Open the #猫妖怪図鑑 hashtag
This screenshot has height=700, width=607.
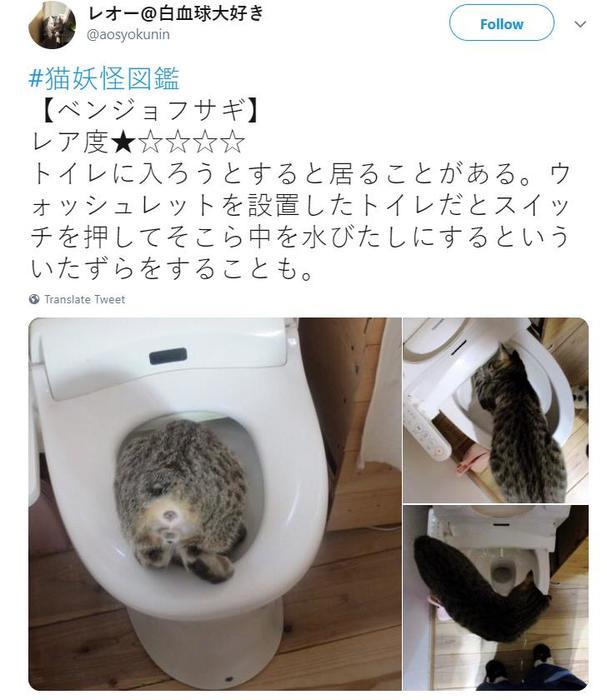click(104, 78)
